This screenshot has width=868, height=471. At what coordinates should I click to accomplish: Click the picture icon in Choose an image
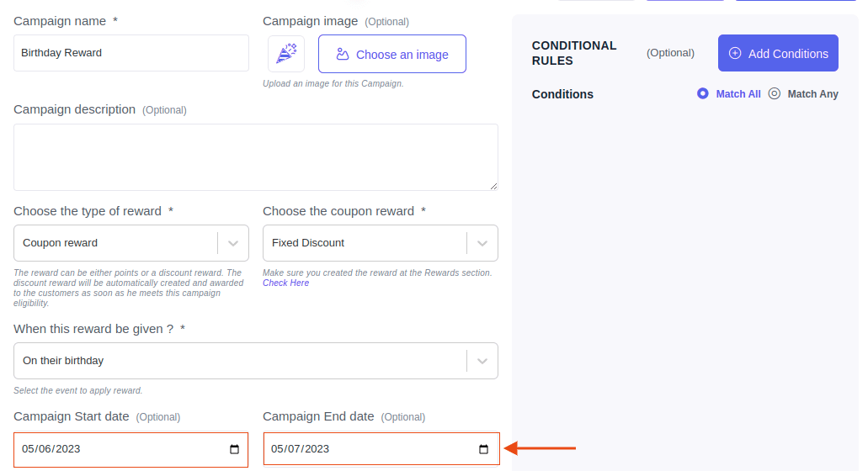(343, 54)
